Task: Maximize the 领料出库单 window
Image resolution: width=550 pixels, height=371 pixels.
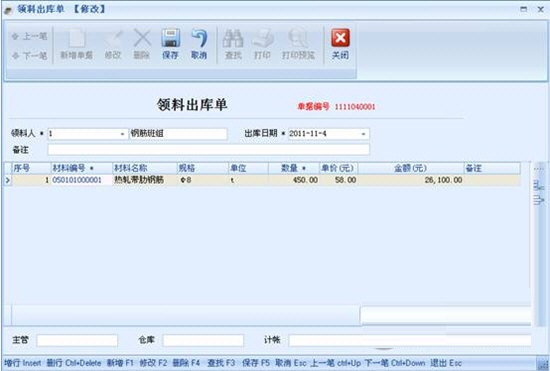Action: tap(524, 9)
